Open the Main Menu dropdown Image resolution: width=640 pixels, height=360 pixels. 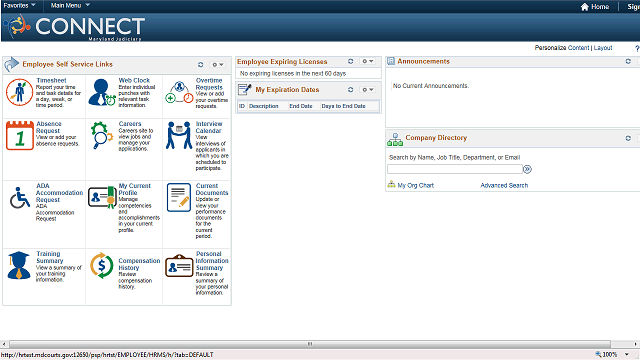[70, 5]
